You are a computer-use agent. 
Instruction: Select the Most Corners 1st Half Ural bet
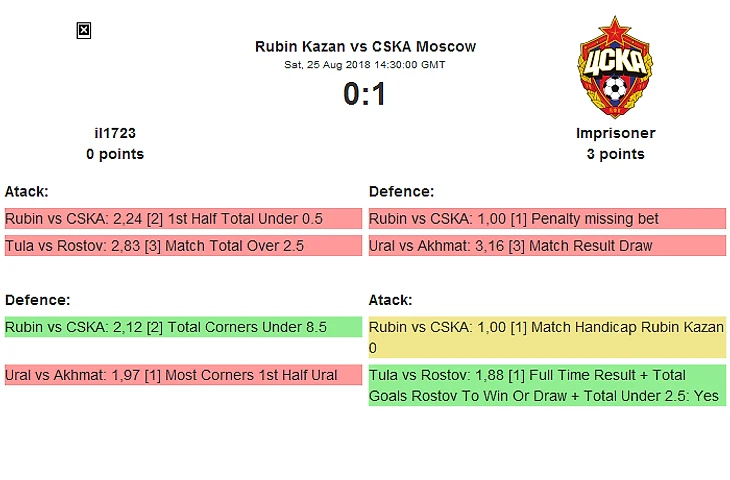(183, 375)
